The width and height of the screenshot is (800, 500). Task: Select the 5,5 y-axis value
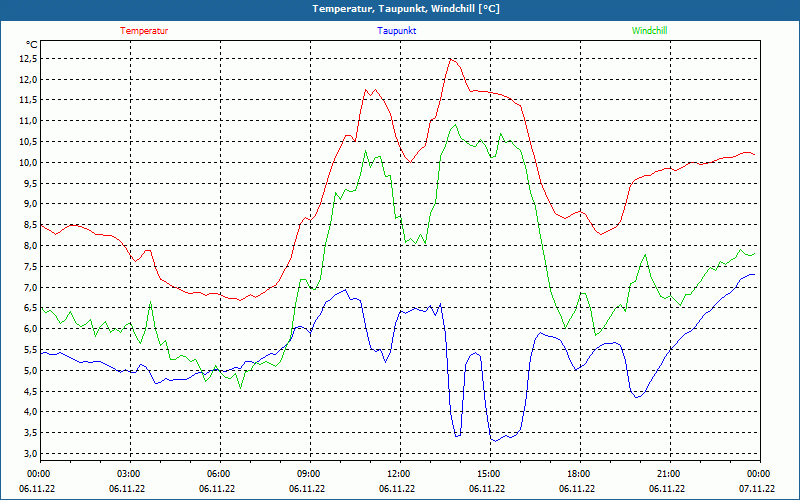coord(31,349)
